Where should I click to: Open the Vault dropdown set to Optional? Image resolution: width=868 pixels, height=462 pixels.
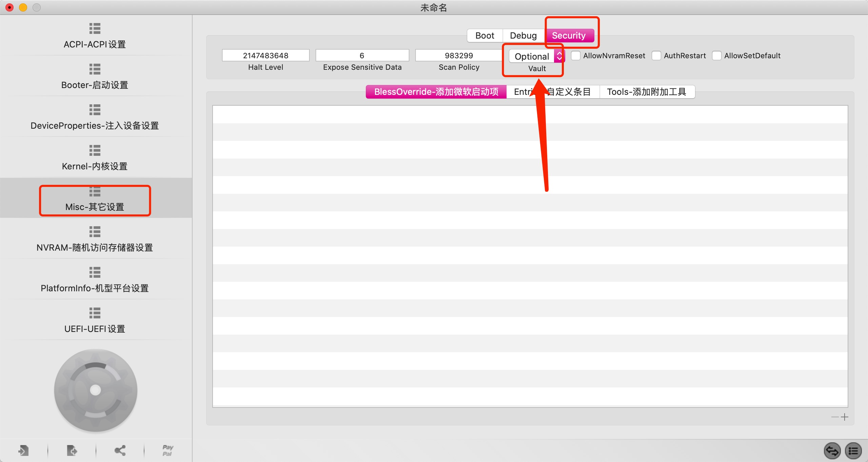pyautogui.click(x=536, y=56)
